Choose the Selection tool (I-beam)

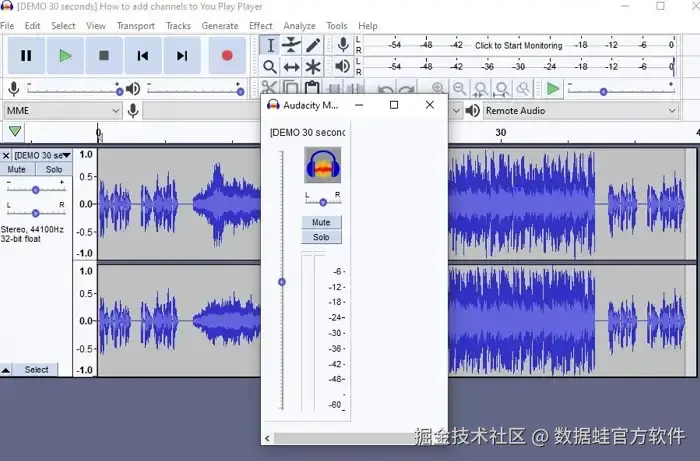coord(270,45)
